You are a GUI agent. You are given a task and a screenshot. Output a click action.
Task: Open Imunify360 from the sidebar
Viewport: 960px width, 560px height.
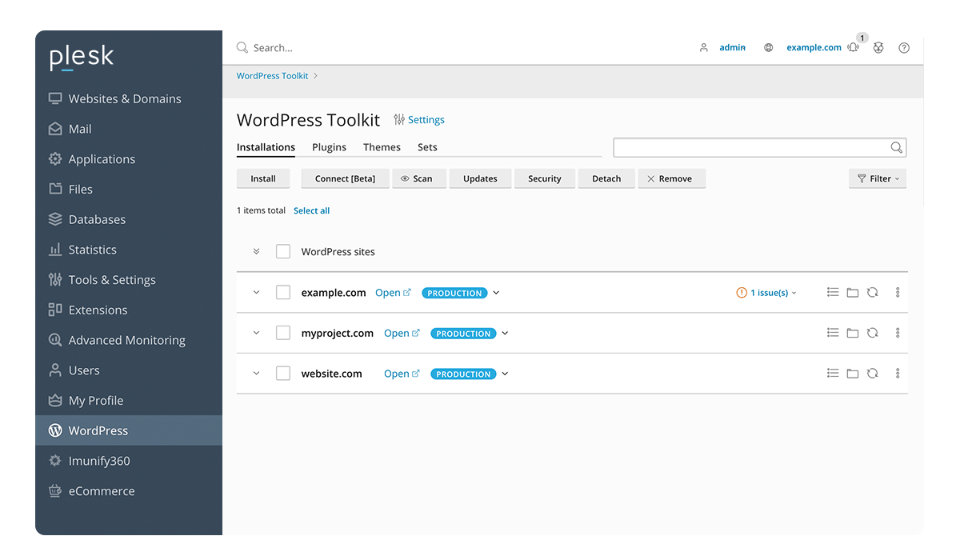(x=98, y=460)
